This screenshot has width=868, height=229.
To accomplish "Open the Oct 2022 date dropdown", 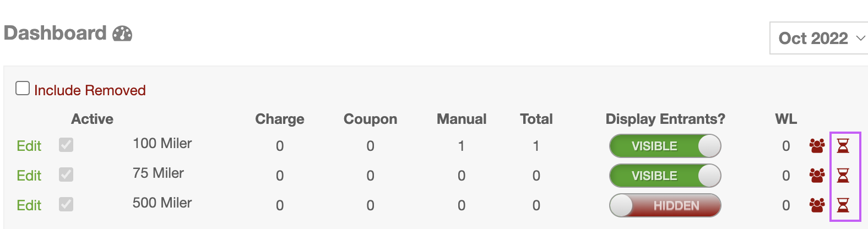I will tap(819, 38).
